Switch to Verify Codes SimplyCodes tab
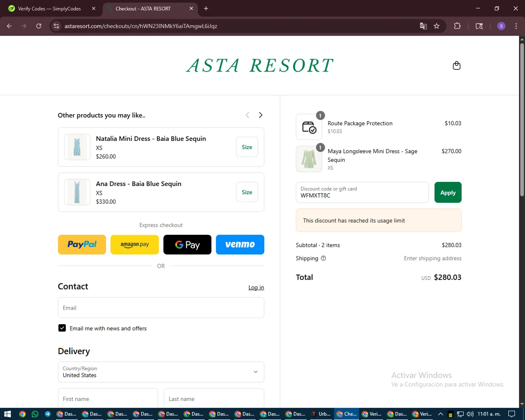This screenshot has height=420, width=525. pos(49,8)
